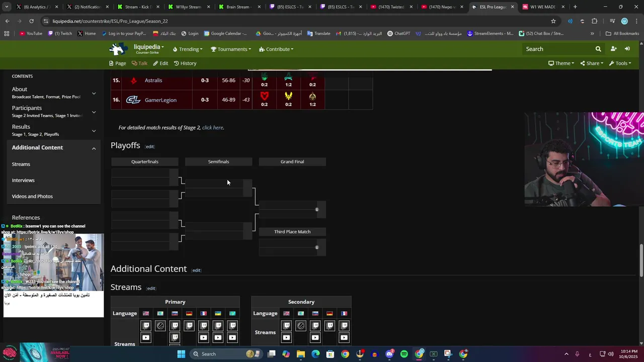Go back to the previous page

click(x=7, y=21)
